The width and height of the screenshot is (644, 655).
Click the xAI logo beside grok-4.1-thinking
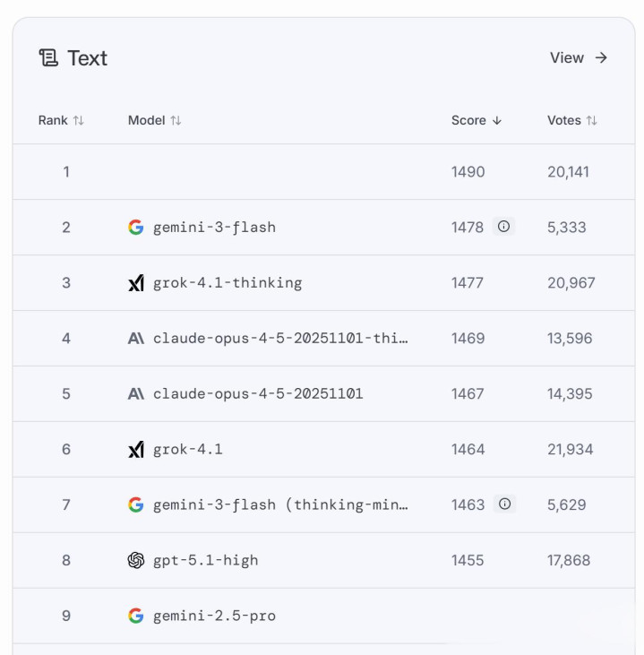[x=136, y=283]
